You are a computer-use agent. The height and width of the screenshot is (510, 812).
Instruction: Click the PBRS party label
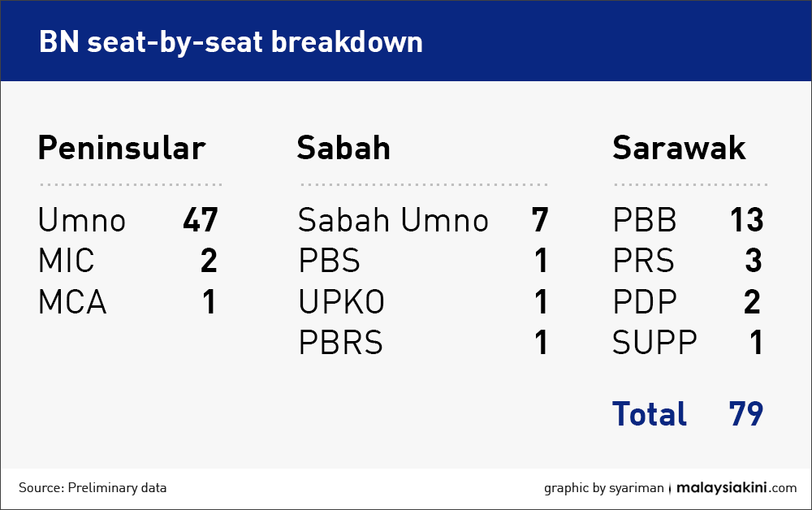click(341, 343)
